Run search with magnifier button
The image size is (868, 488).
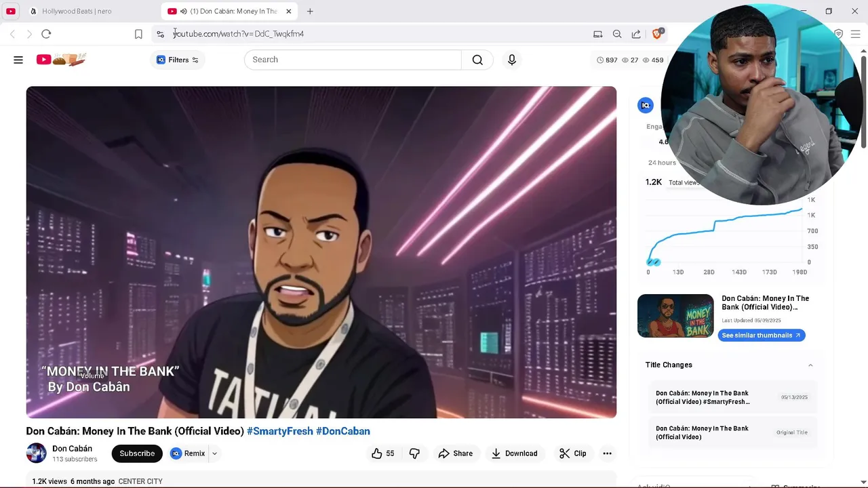[x=477, y=60]
